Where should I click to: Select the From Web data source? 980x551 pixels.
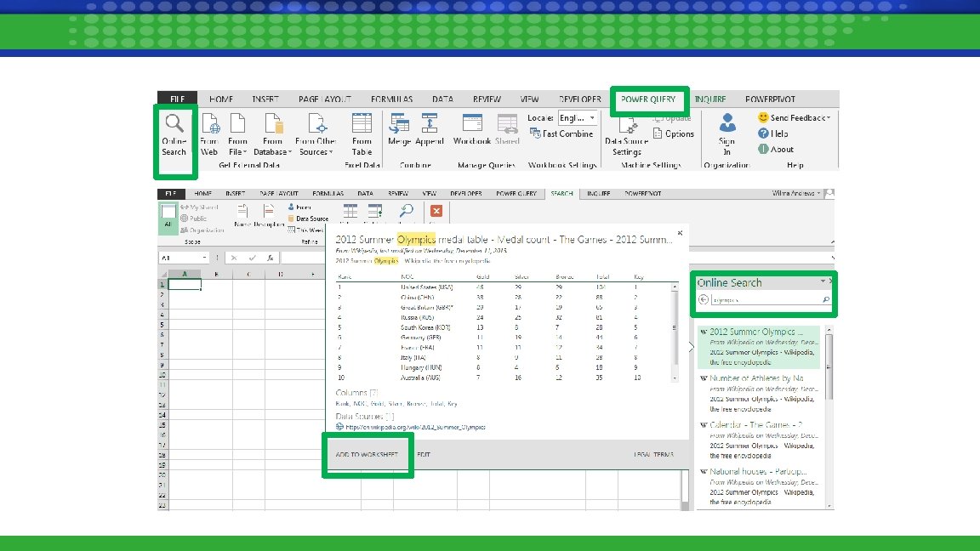(x=209, y=135)
